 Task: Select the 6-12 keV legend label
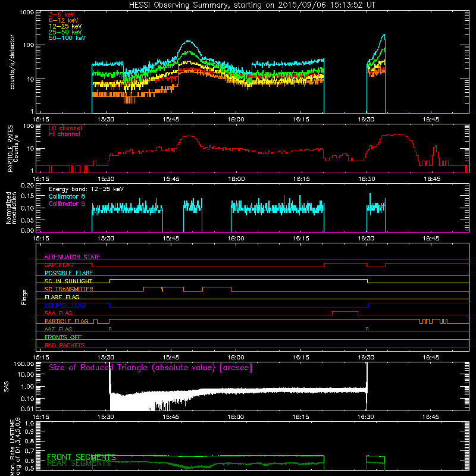pos(63,20)
